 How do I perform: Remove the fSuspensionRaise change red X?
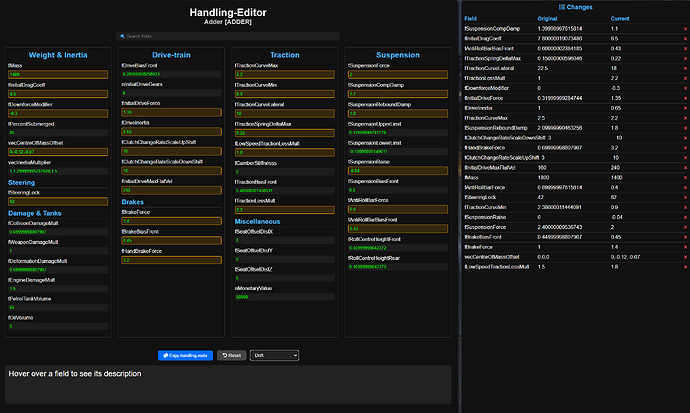tap(685, 217)
